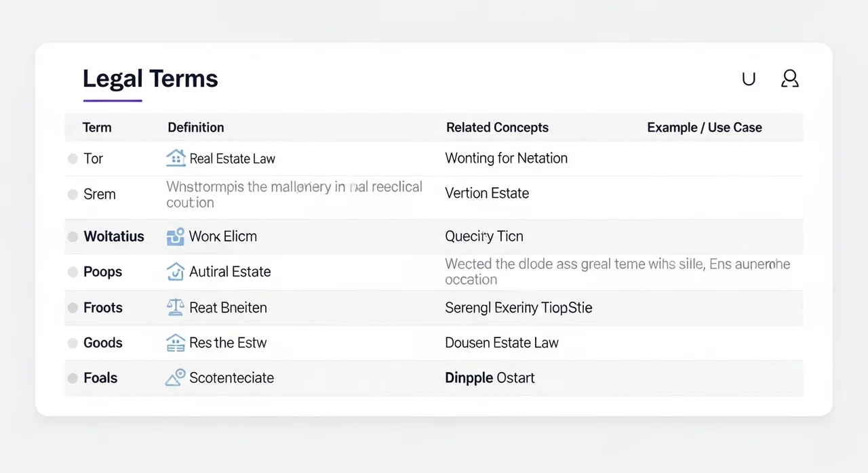Viewport: 868px width, 473px height.
Task: Click camera icon beside Work Elicm
Action: 176,236
